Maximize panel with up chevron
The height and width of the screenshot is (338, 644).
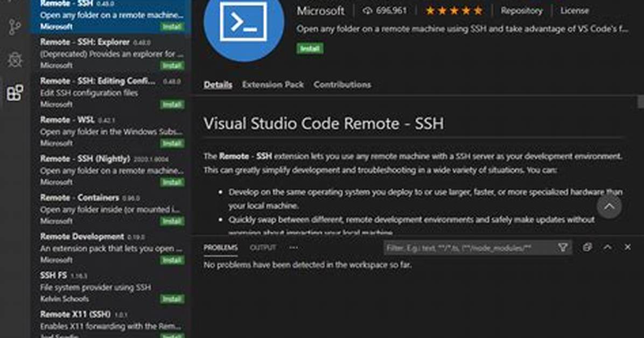pyautogui.click(x=607, y=247)
